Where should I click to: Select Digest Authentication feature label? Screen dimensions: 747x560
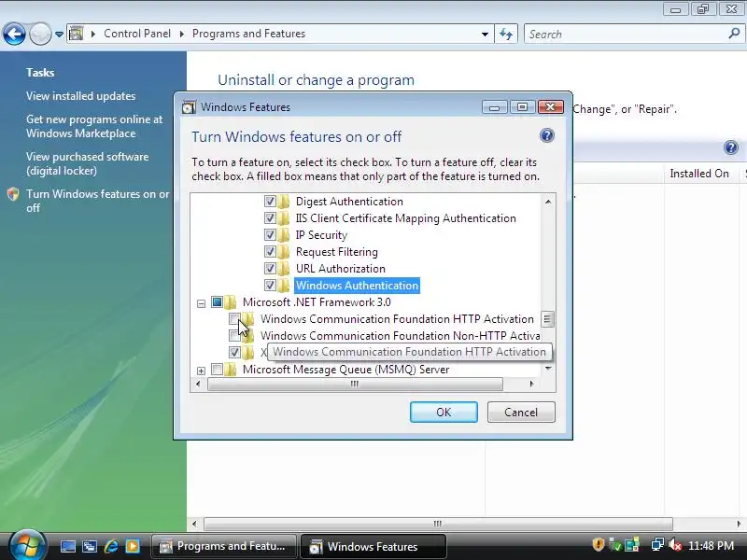(349, 202)
